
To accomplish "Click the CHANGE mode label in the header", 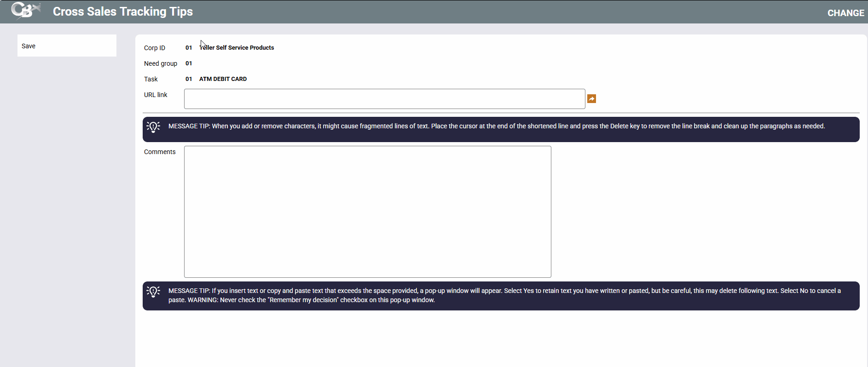I will click(845, 13).
